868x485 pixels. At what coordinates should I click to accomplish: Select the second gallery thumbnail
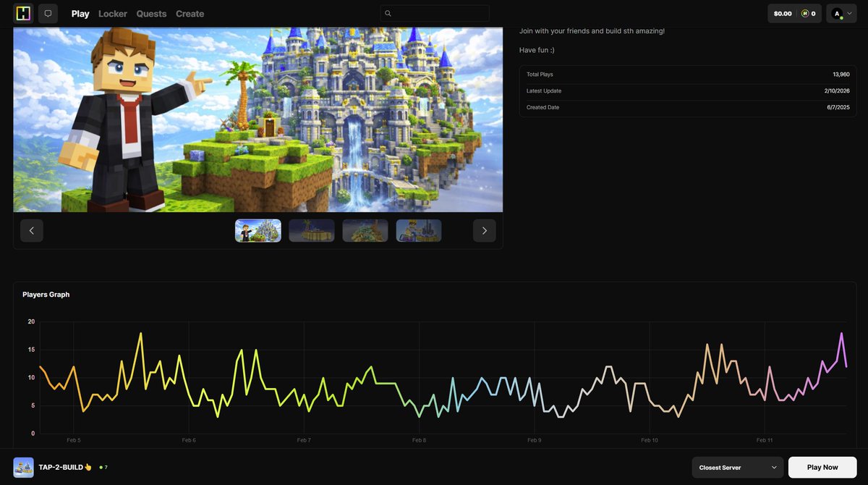[x=312, y=230]
